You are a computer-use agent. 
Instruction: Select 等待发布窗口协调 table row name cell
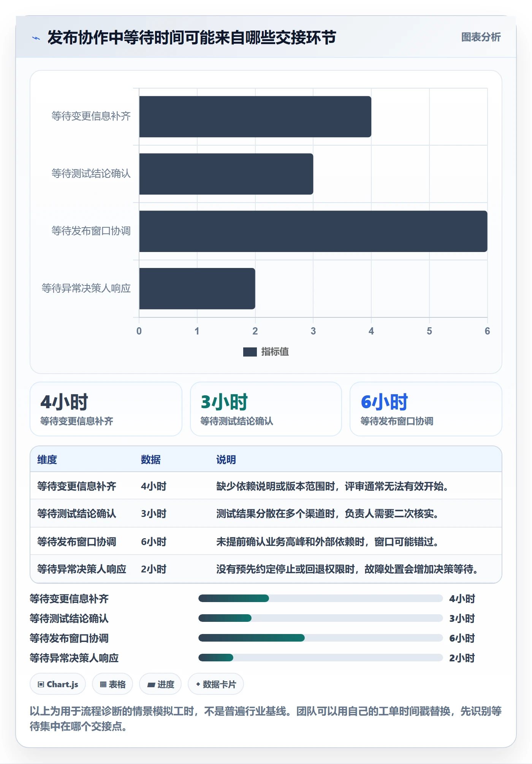pos(77,542)
